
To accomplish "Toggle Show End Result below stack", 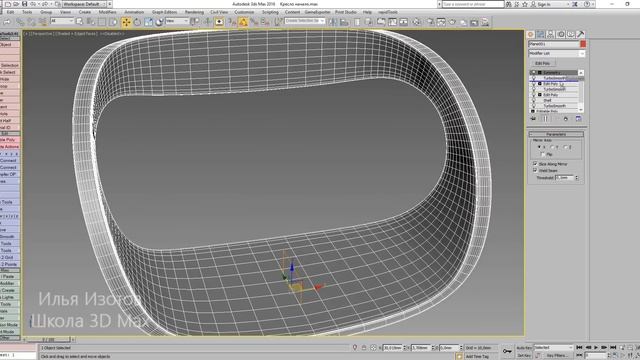I will pyautogui.click(x=545, y=119).
